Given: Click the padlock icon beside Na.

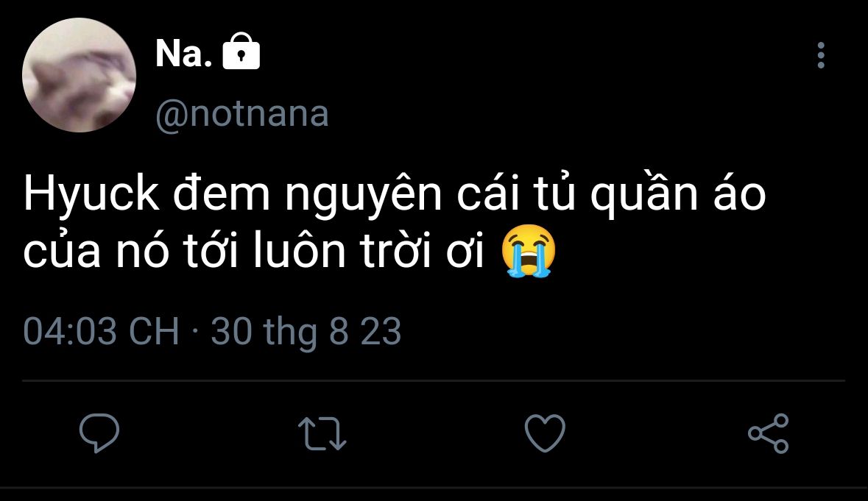Looking at the screenshot, I should (x=241, y=53).
